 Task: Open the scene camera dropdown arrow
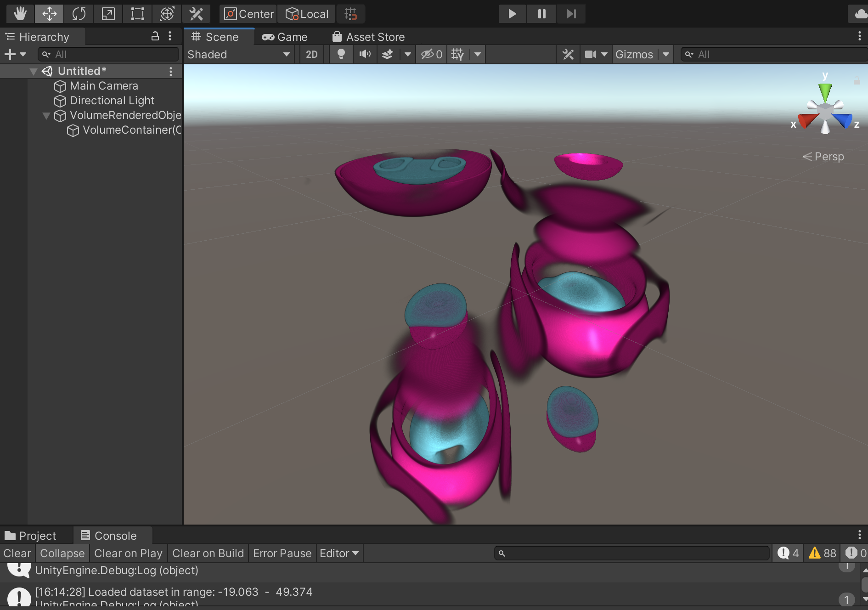click(x=605, y=55)
